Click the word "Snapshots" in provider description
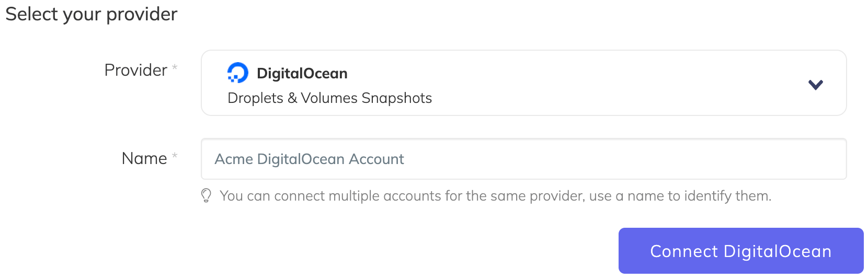Image resolution: width=868 pixels, height=280 pixels. point(396,98)
